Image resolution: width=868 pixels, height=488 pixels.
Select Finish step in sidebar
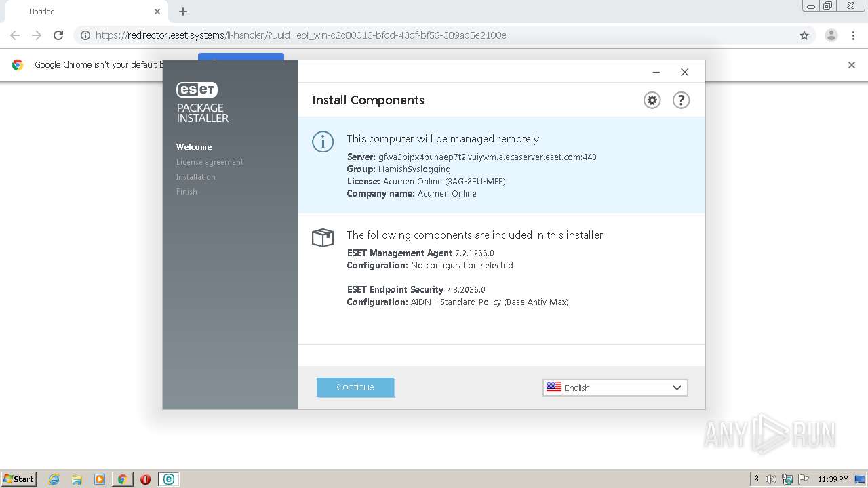(186, 191)
